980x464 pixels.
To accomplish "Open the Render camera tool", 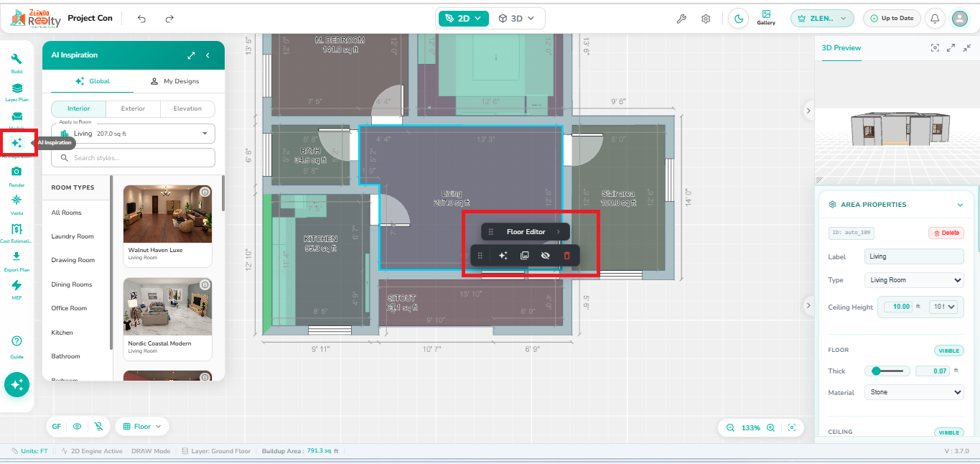I will [17, 175].
